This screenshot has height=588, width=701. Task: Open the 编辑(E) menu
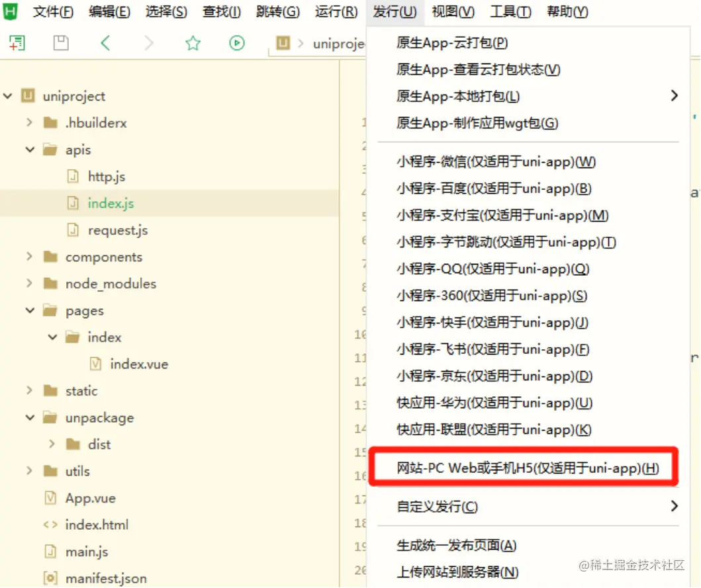(x=109, y=12)
